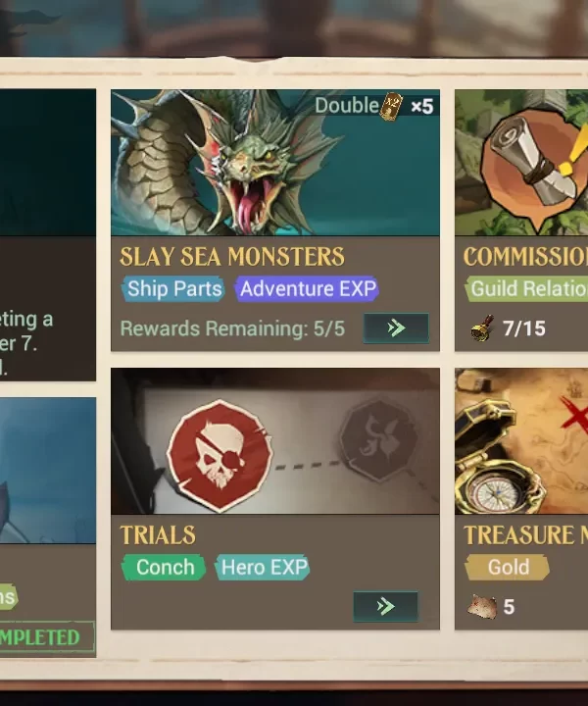Tap the Hero EXP reward tag
The image size is (588, 706).
tap(264, 568)
